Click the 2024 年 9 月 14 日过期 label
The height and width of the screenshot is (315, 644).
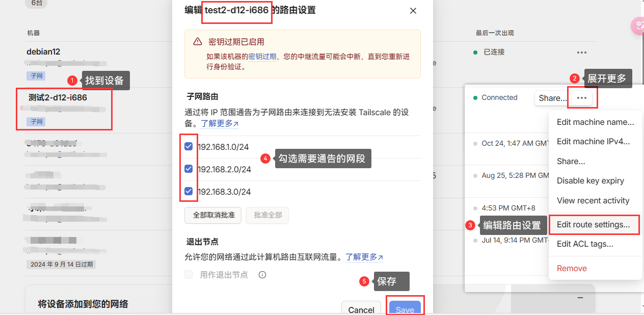coord(61,265)
